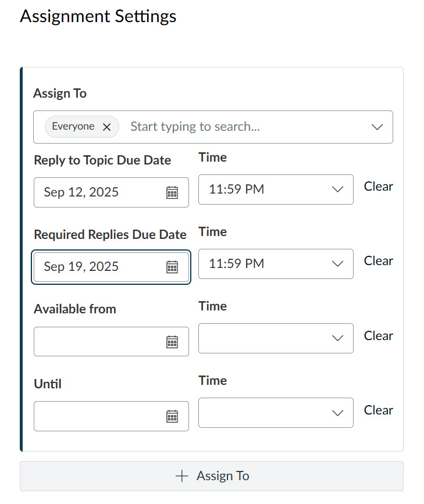Open the calendar icon beside Sep 19, 2025
Image resolution: width=424 pixels, height=504 pixels.
coord(172,266)
